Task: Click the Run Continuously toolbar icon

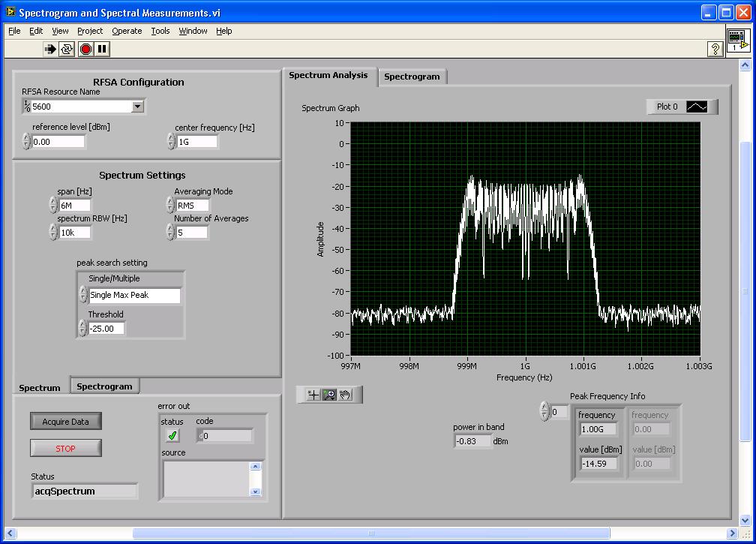Action: pos(67,49)
